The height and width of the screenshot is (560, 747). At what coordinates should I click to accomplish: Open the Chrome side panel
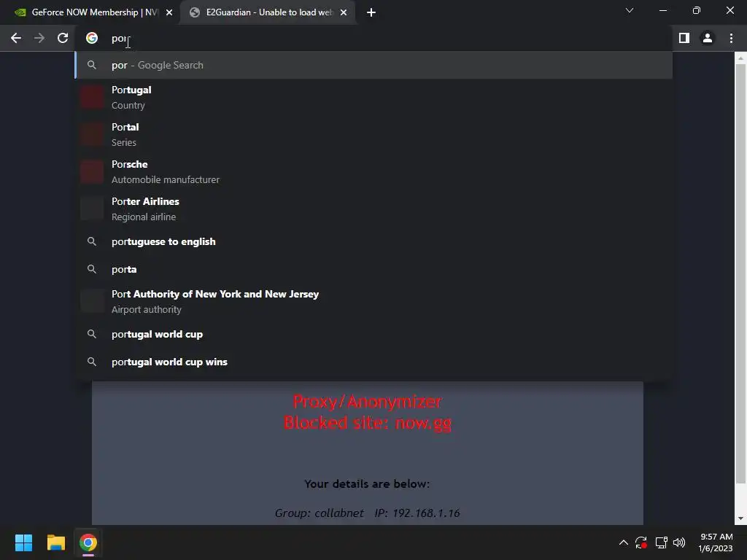click(684, 38)
